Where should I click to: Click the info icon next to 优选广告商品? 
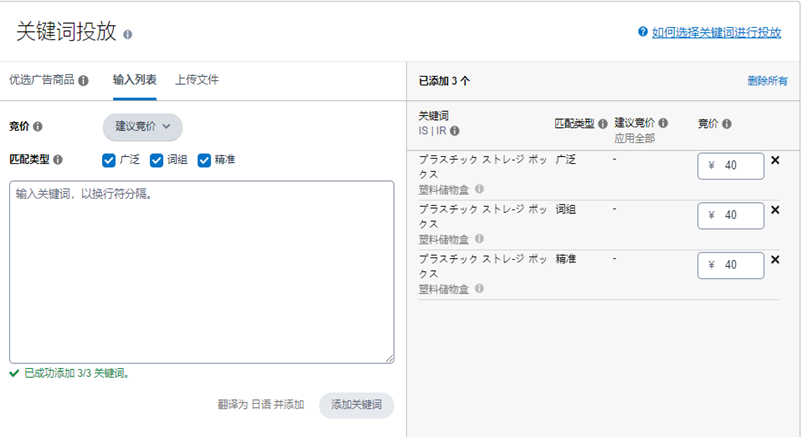(83, 81)
